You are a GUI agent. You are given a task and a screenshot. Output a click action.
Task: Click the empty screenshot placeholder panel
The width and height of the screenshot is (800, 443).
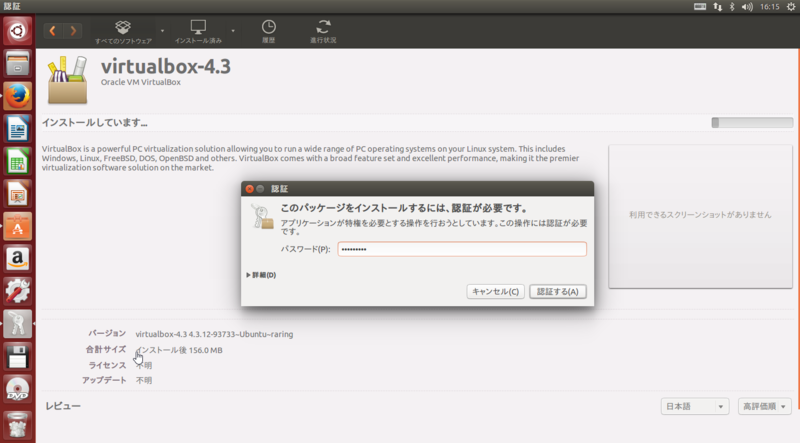coord(700,216)
